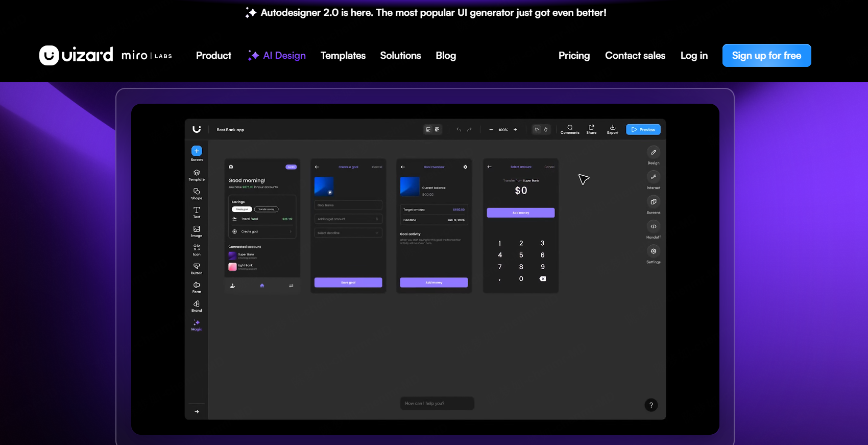Click the Sign up for free button
868x445 pixels.
(766, 56)
